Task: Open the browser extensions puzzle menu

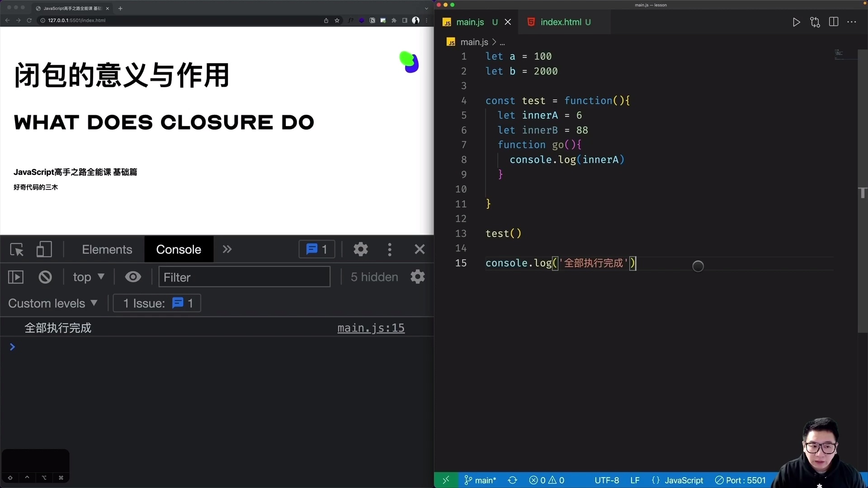Action: (x=394, y=20)
